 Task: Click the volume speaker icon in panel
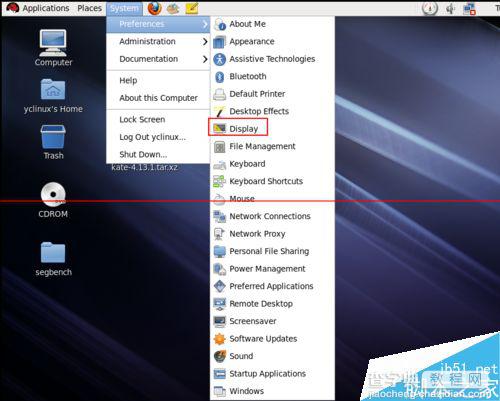[450, 8]
